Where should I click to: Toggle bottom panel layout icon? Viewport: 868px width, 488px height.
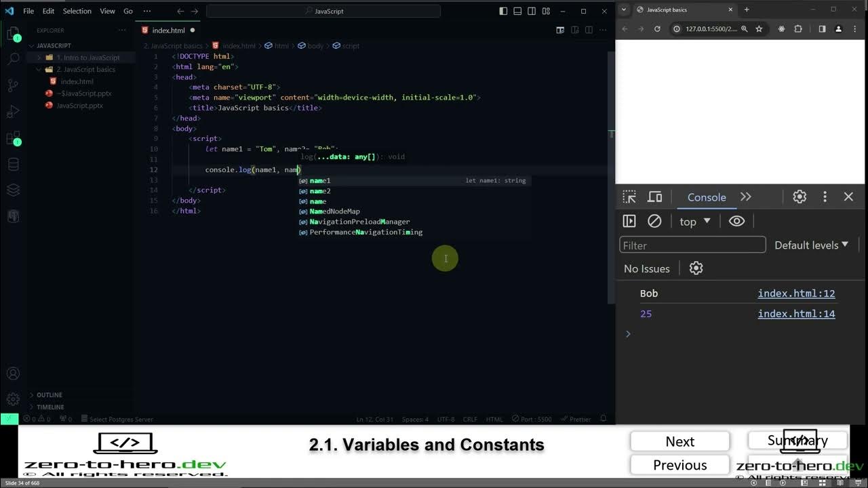pos(517,11)
